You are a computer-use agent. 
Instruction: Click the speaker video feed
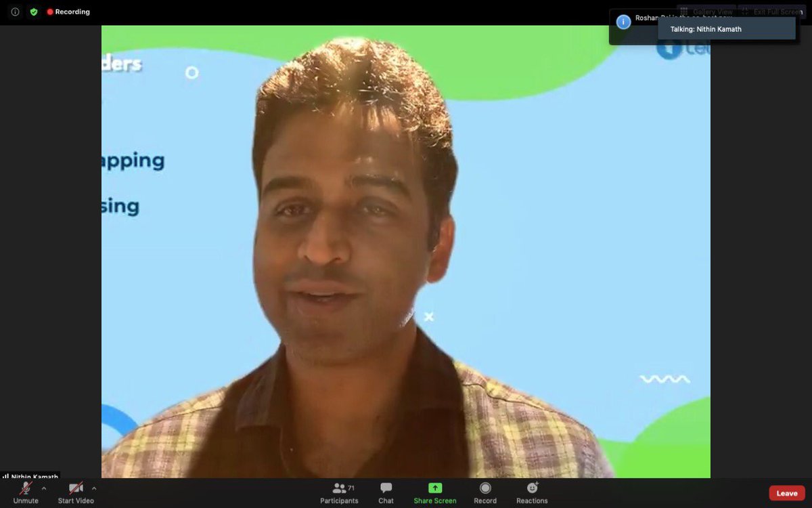(x=406, y=251)
